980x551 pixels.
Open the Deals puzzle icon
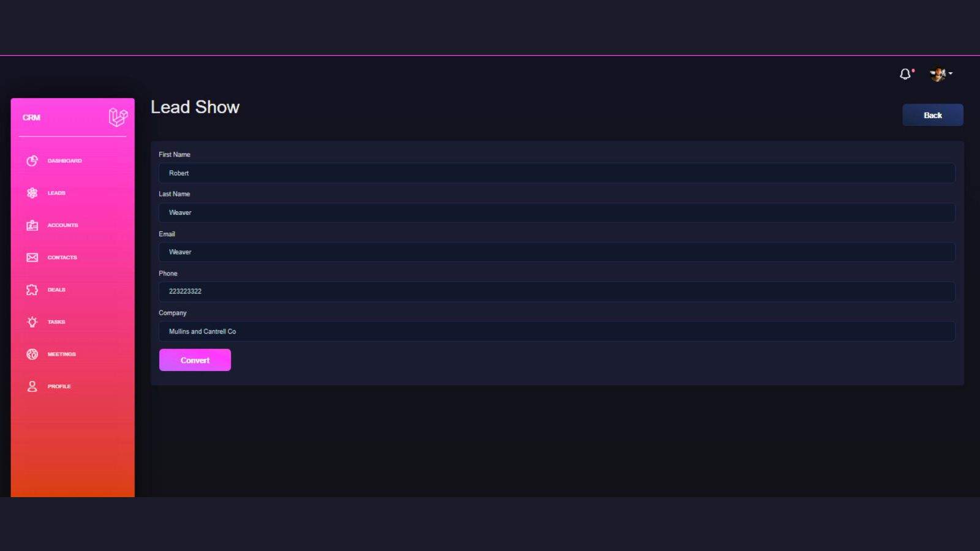click(x=32, y=290)
